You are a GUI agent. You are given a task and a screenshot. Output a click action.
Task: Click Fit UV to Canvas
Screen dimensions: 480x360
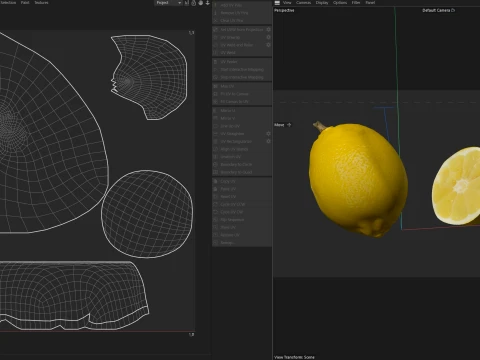click(242, 94)
